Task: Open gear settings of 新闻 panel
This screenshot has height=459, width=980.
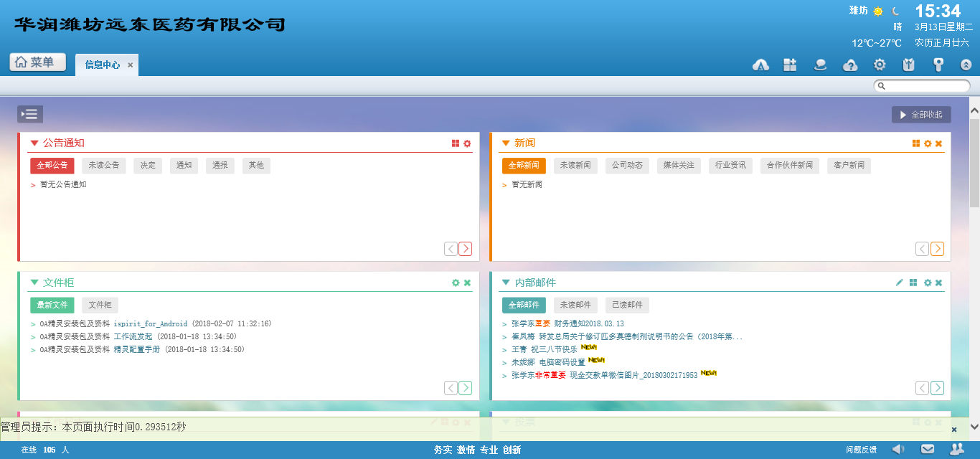Action: tap(928, 143)
